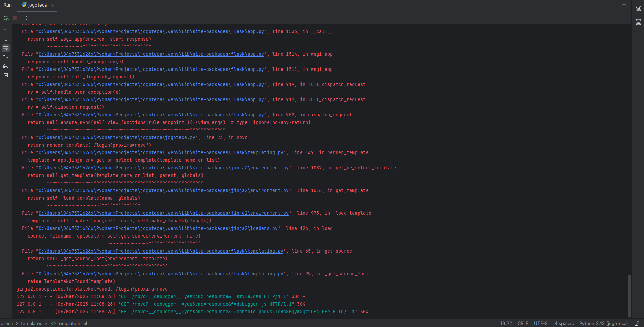644x327 pixels.
Task: Click the console vertical scrollbar thumb
Action: pos(629,296)
